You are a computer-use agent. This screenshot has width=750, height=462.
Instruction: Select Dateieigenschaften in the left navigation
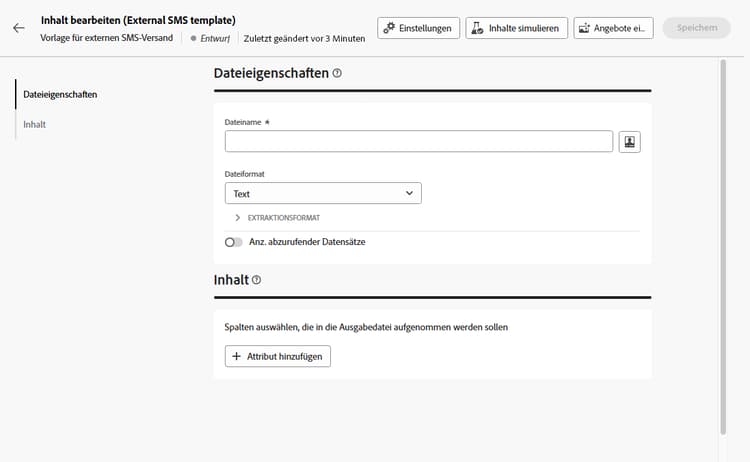(x=60, y=95)
